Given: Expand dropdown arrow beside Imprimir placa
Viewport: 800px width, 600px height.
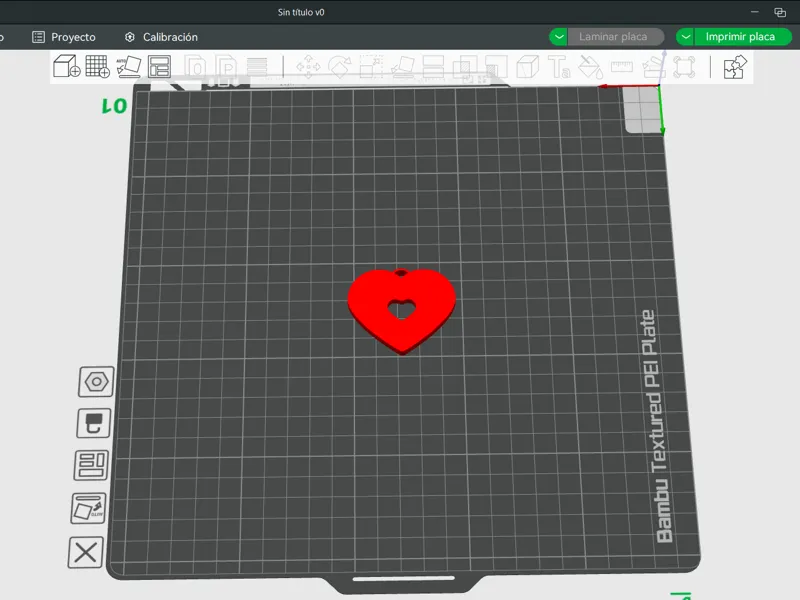Looking at the screenshot, I should click(686, 37).
